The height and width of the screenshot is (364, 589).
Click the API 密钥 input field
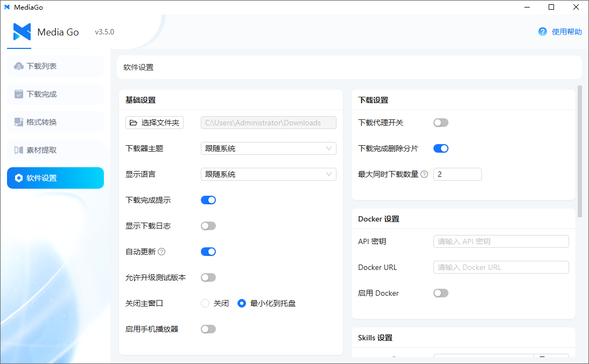[x=501, y=241]
